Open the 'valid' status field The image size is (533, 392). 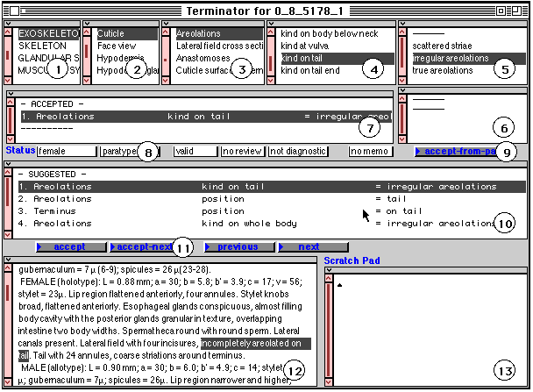pos(194,152)
